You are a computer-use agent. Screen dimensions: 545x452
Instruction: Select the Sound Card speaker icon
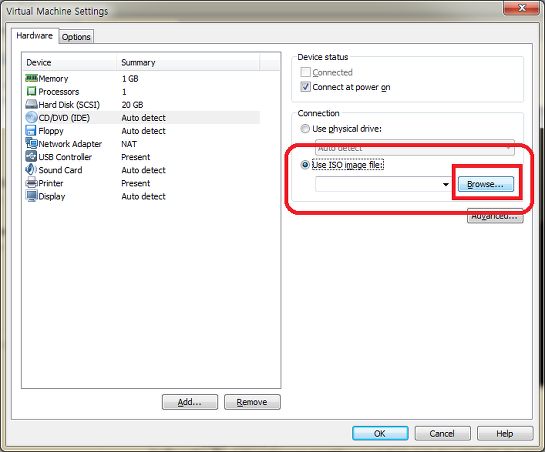31,170
